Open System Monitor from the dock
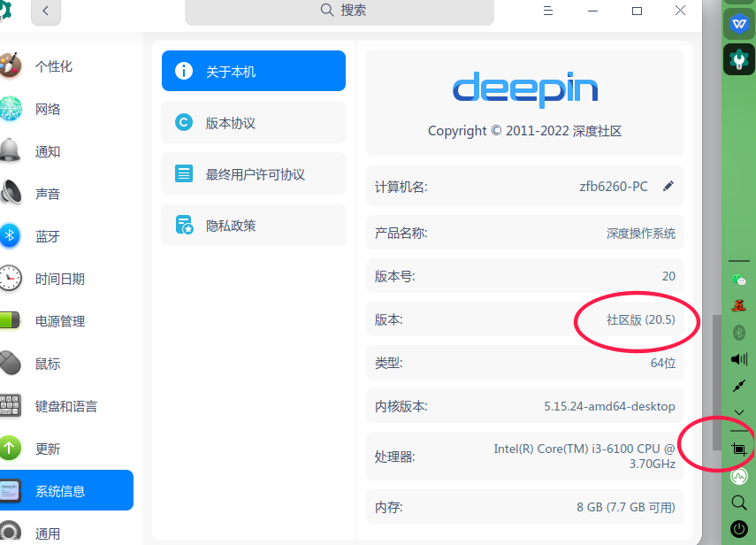This screenshot has width=756, height=545. pyautogui.click(x=738, y=476)
